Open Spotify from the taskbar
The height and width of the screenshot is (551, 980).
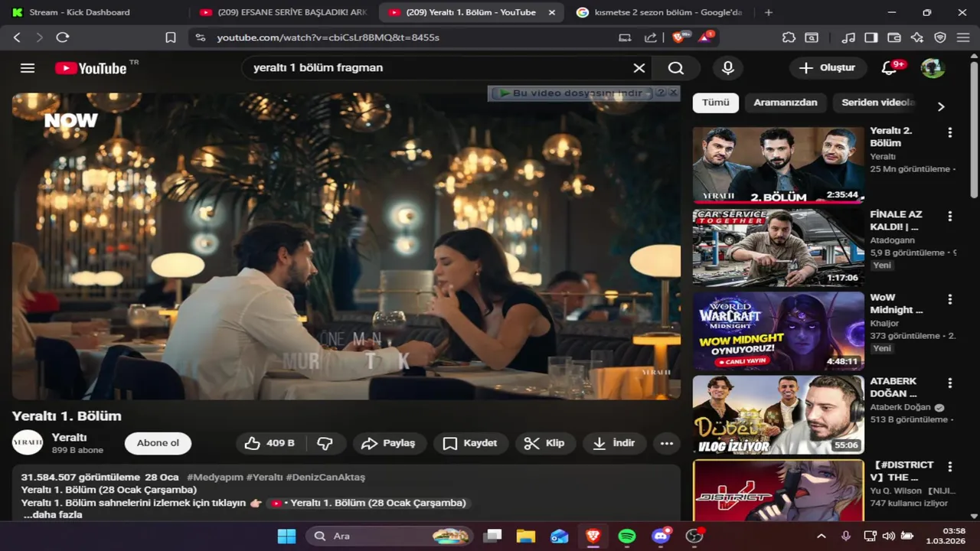point(627,536)
